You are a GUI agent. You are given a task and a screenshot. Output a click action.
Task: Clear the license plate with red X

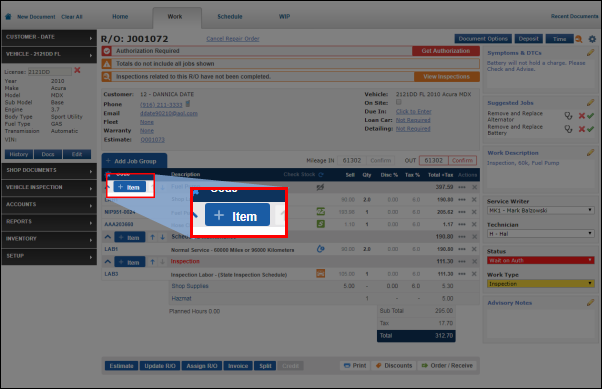pyautogui.click(x=77, y=70)
